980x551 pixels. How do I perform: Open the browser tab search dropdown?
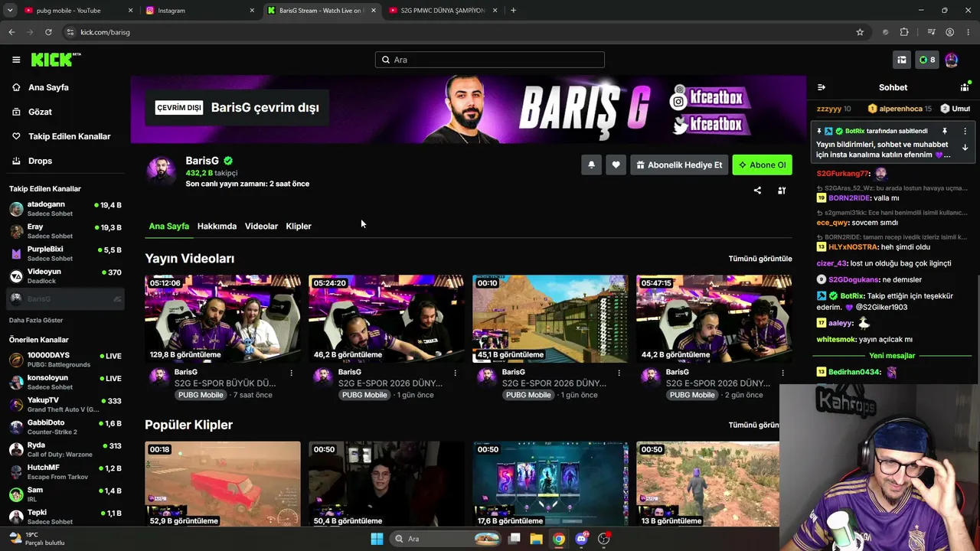(9, 11)
